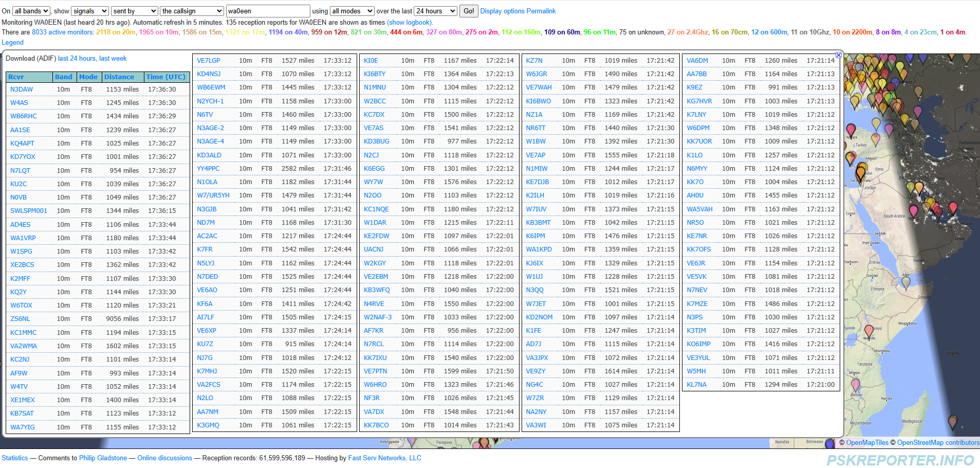Sort table by Distance column header
This screenshot has width=980, height=468.
tap(119, 77)
